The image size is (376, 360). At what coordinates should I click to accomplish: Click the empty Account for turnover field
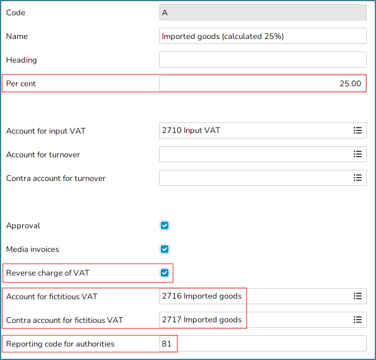263,154
